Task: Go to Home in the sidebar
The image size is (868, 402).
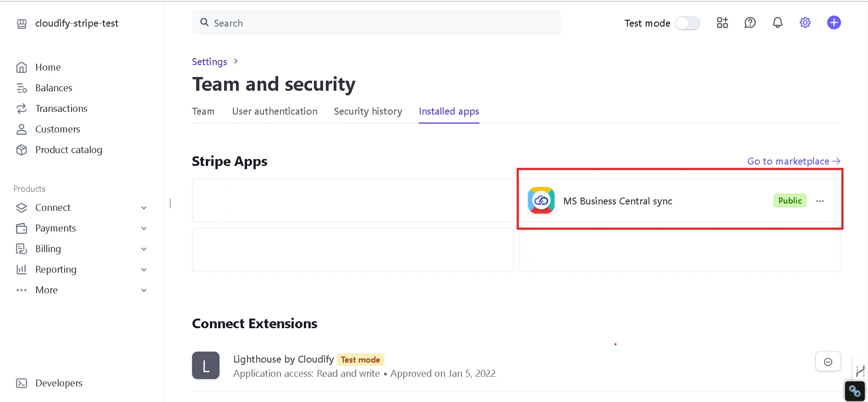Action: click(48, 67)
